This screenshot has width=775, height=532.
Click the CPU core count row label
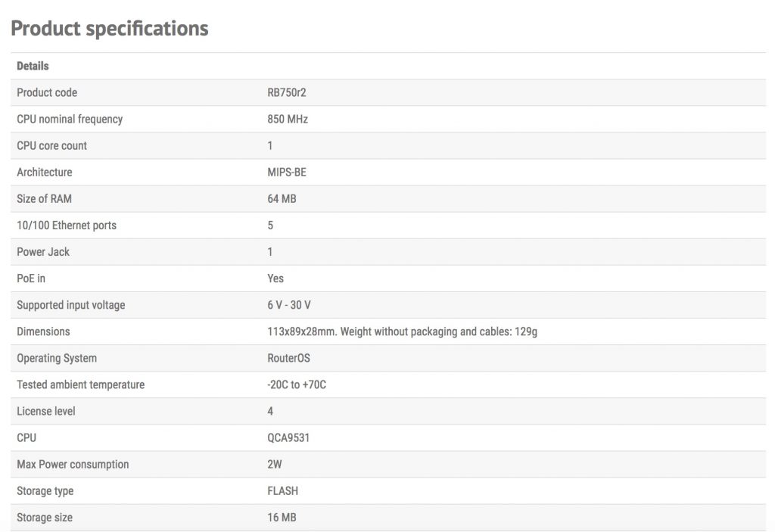(51, 145)
